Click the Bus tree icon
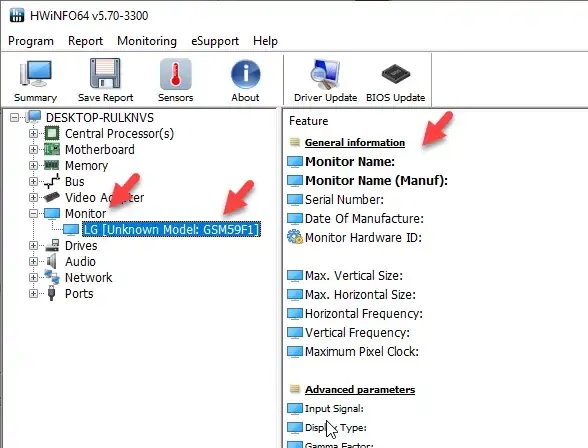 coord(52,181)
